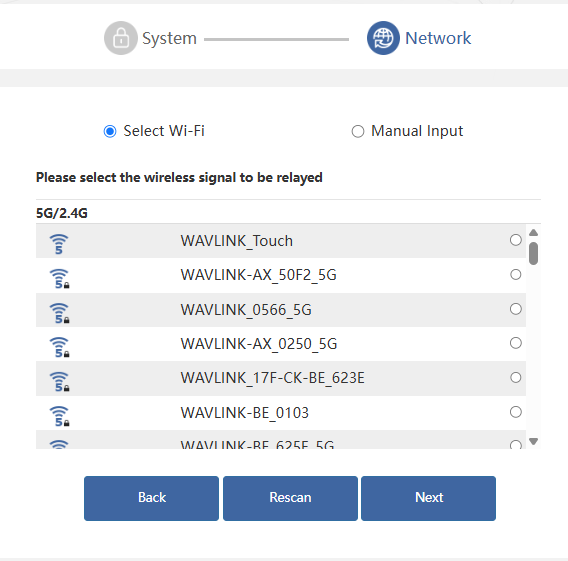Viewport: 568px width, 561px height.
Task: Select the WAVLINK_0566_5G radio button
Action: [x=515, y=309]
